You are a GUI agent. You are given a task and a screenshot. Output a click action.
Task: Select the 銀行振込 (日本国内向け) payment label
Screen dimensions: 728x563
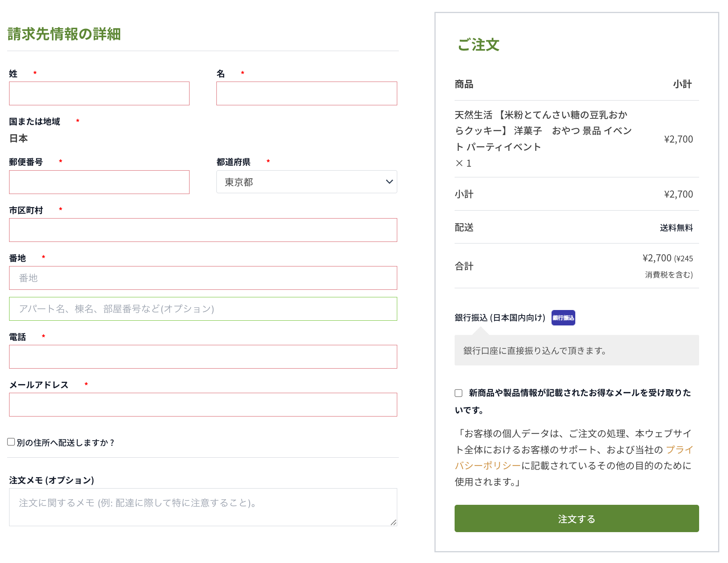click(500, 318)
